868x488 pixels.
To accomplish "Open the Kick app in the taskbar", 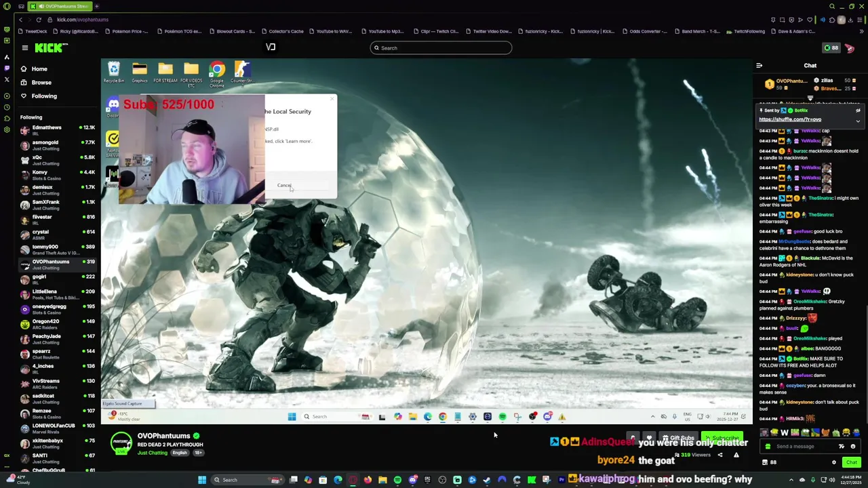I will (x=532, y=480).
